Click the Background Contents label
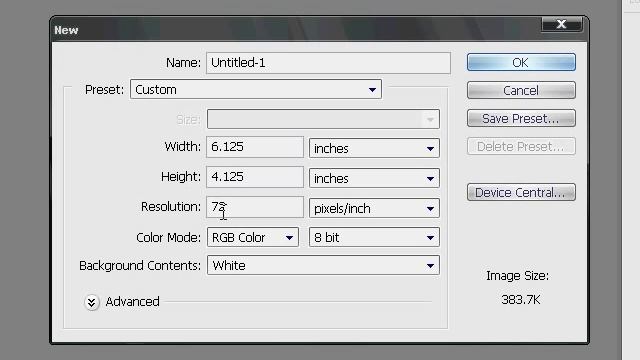The height and width of the screenshot is (360, 640). 140,266
